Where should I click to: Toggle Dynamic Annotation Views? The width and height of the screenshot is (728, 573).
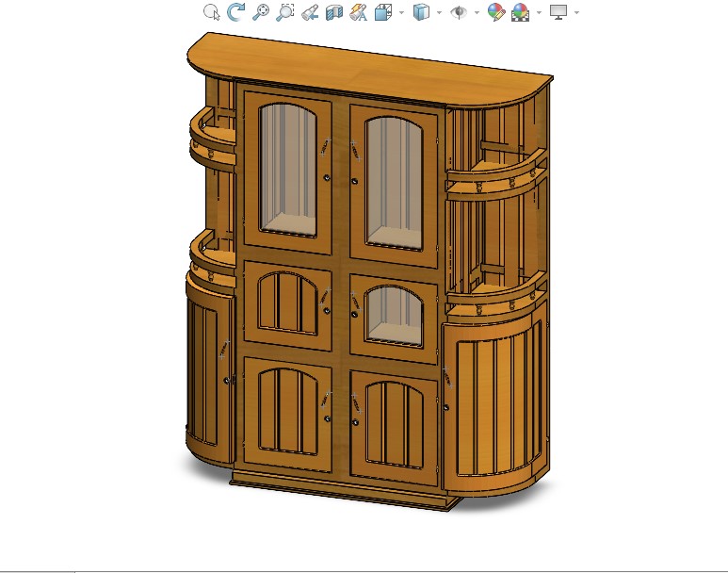[x=359, y=12]
